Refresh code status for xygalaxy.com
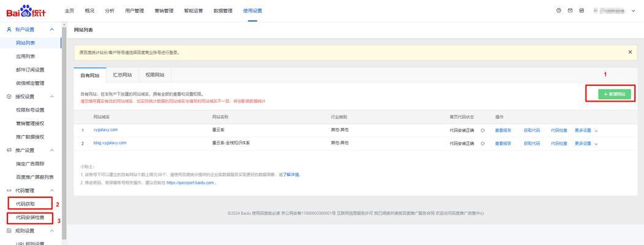 483,130
